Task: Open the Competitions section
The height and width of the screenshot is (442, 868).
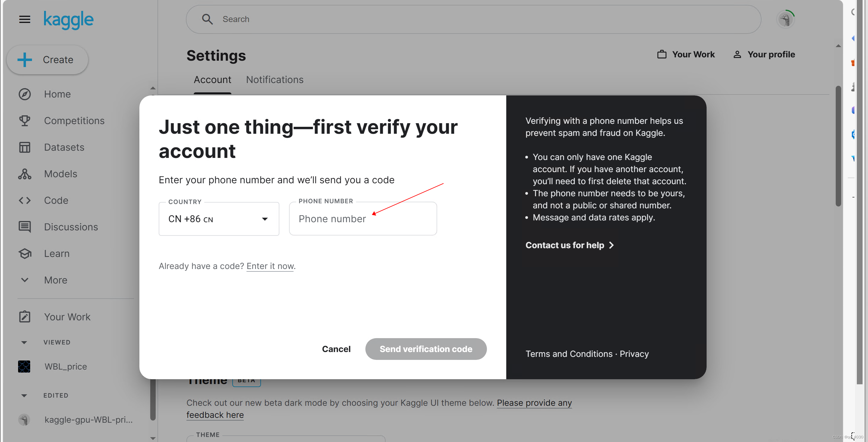Action: [74, 120]
